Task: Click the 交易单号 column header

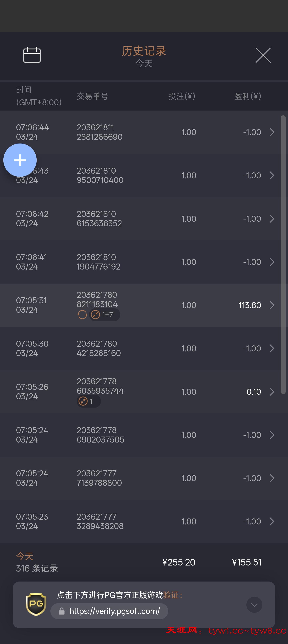Action: 92,96
